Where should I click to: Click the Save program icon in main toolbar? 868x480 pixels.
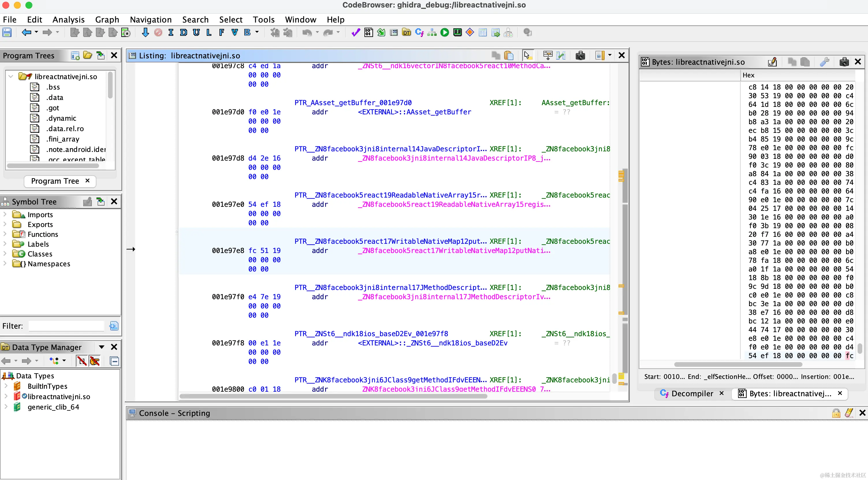tap(7, 33)
